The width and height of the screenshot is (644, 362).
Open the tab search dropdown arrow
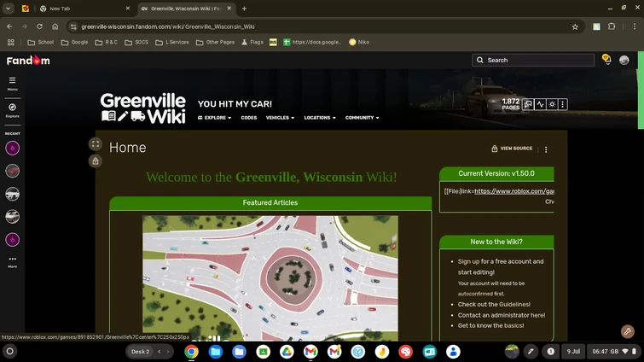[8, 9]
